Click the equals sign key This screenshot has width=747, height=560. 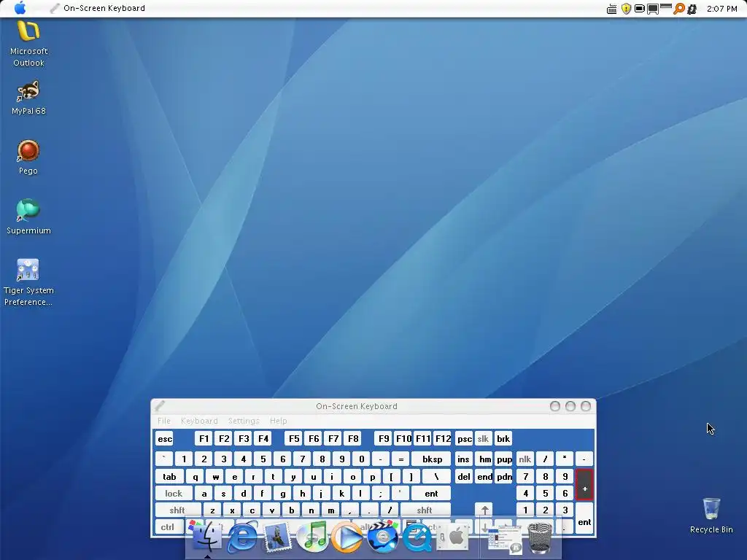400,459
